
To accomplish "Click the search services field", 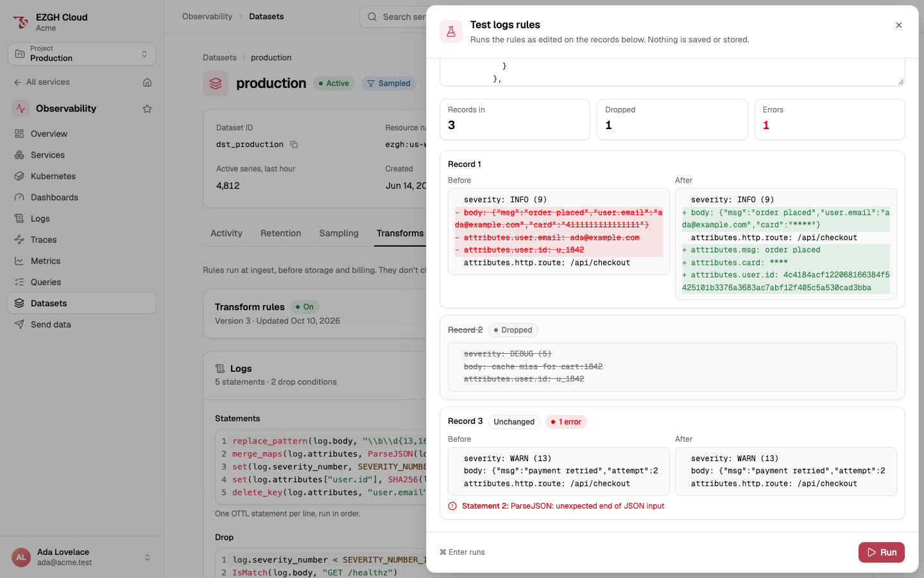I will [393, 17].
